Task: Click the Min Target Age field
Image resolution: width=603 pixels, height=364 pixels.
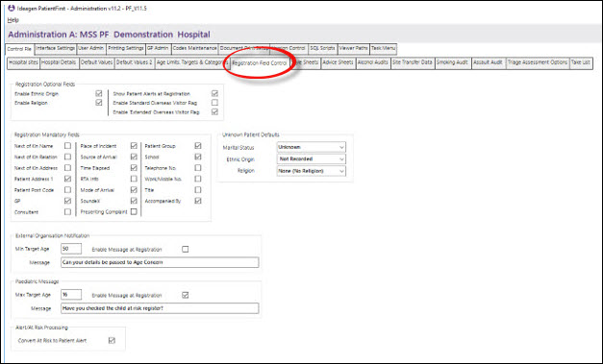Action: pyautogui.click(x=71, y=249)
